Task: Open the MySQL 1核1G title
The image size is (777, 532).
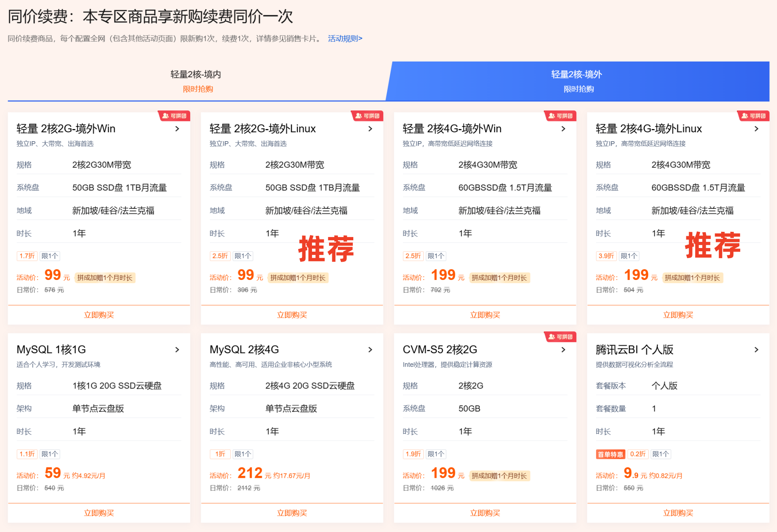Action: tap(51, 350)
